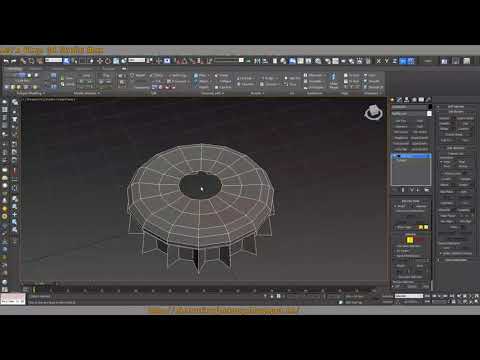Click the Pin Stack icon below modifier stack
Viewport: 480px width, 360px height.
[394, 190]
